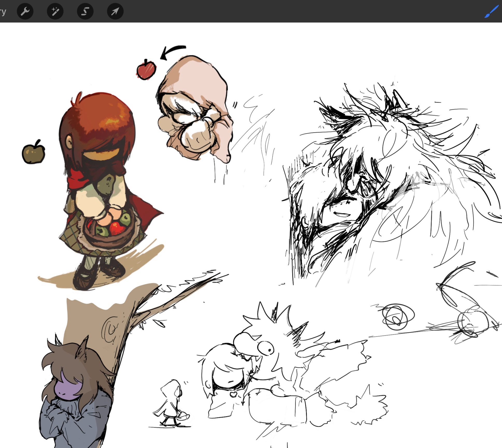Select the blue Brush tool

pos(491,11)
